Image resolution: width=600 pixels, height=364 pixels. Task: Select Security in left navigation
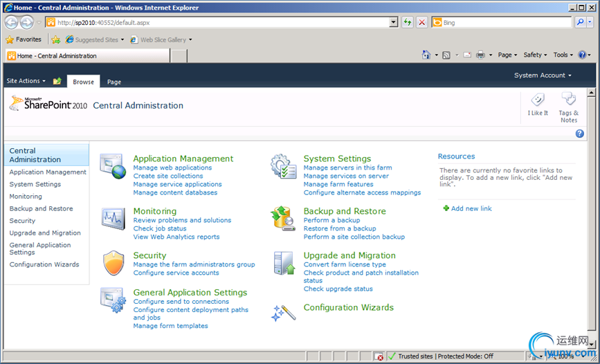(x=22, y=221)
